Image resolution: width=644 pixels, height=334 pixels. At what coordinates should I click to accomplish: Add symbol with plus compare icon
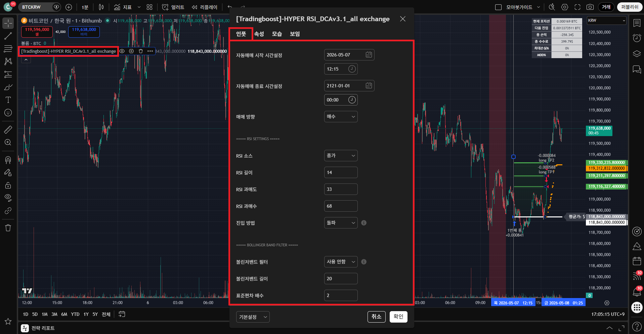69,7
